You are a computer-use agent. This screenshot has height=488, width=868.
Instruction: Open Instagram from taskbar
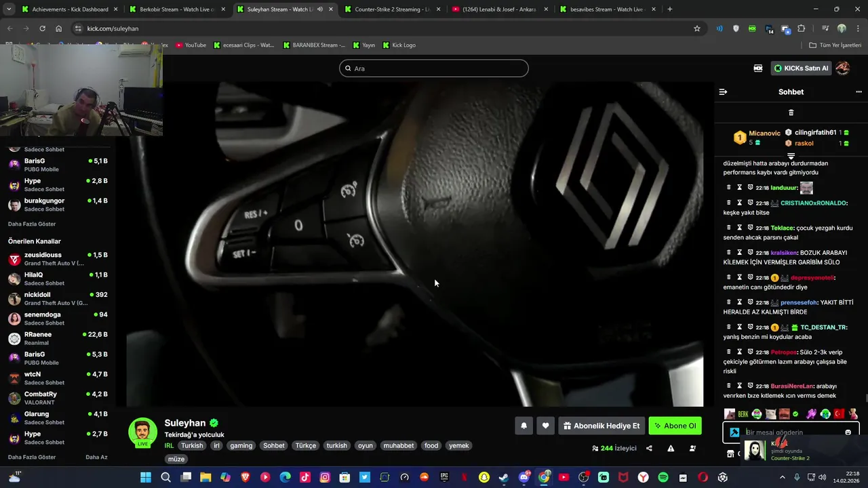pos(325,477)
